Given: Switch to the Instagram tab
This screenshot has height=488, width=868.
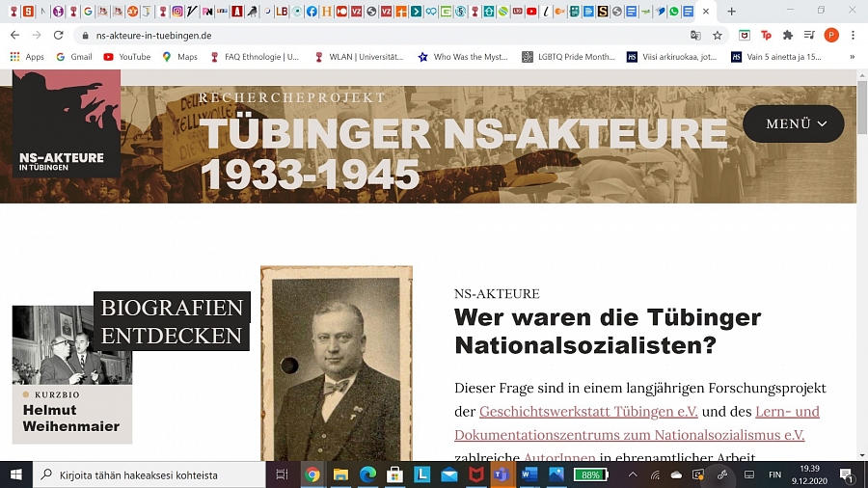Looking at the screenshot, I should click(177, 11).
